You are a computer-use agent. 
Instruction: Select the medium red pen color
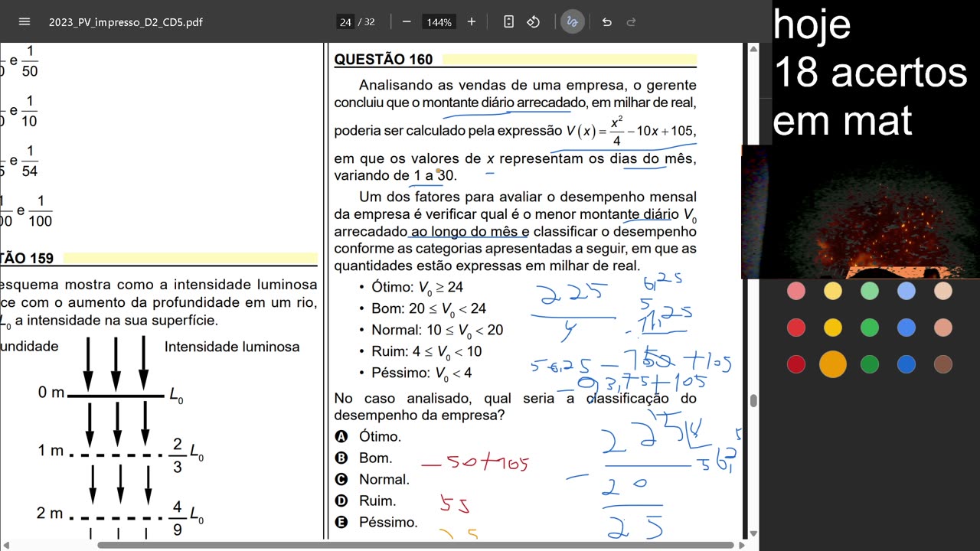pyautogui.click(x=796, y=328)
